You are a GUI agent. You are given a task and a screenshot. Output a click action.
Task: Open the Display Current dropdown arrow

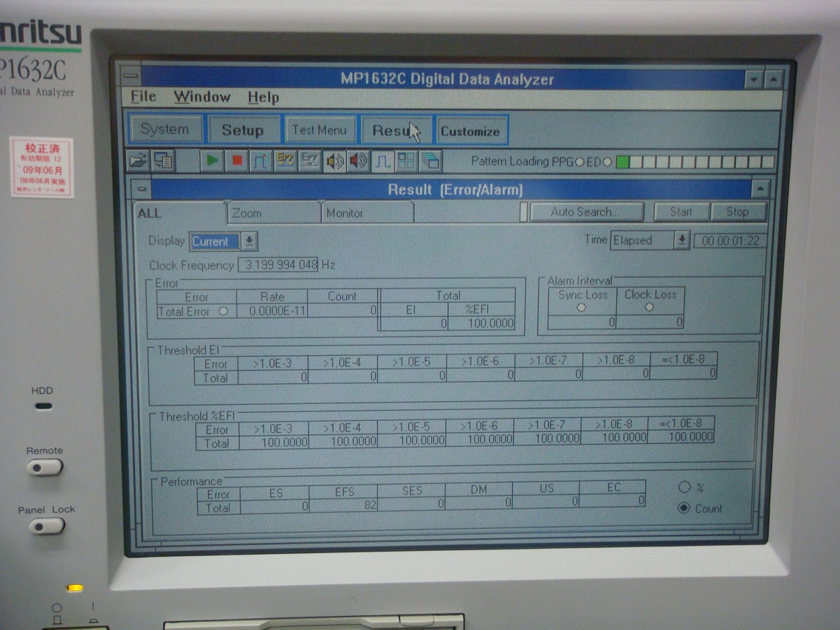(x=249, y=242)
